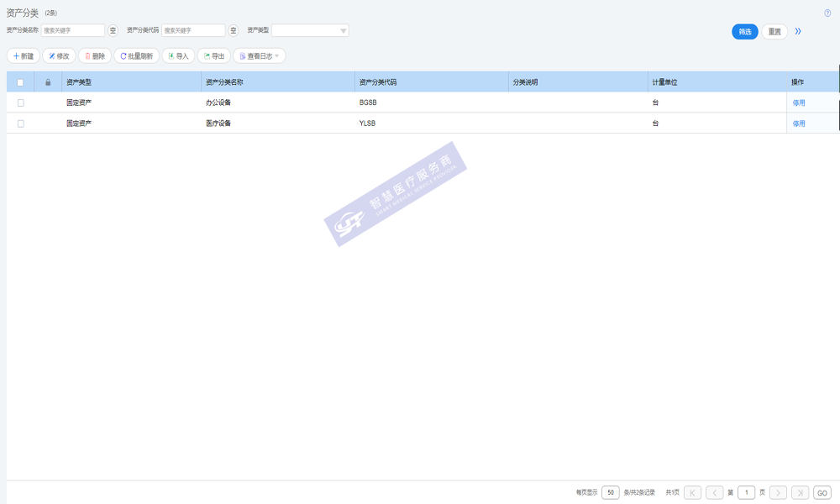Click the 导入 (Import) button
The image size is (840, 504).
[x=178, y=56]
